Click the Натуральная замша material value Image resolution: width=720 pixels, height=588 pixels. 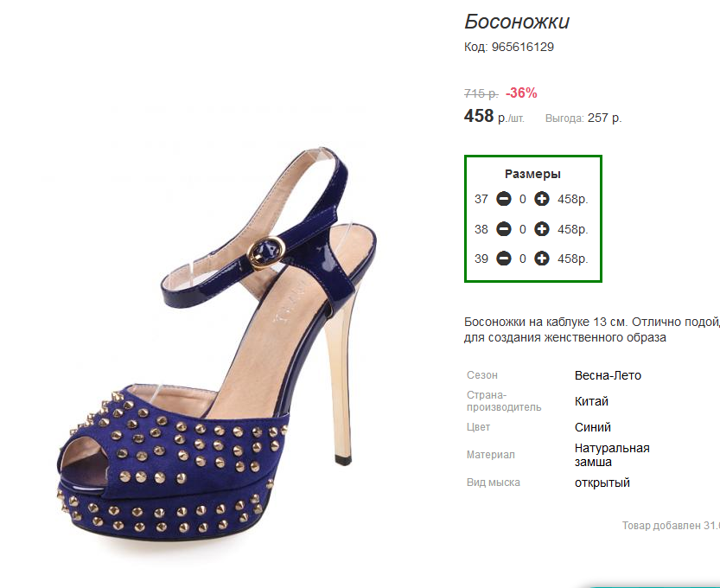pyautogui.click(x=612, y=455)
